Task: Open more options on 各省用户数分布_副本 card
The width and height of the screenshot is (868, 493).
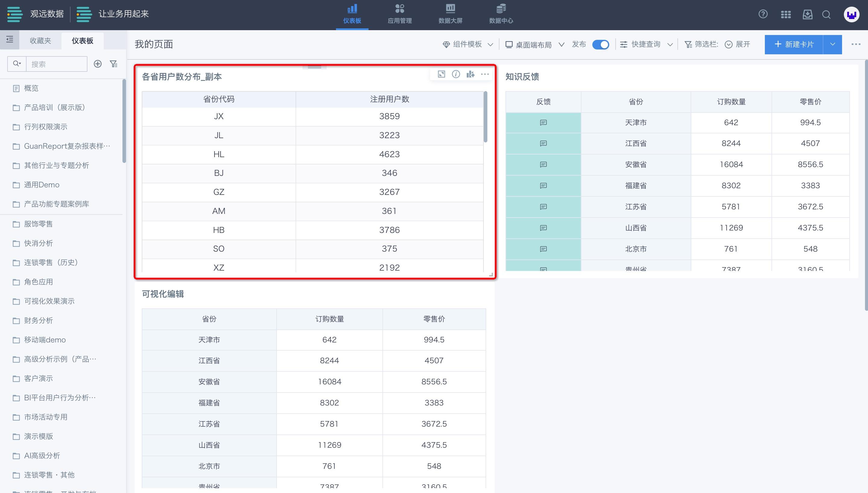Action: coord(485,74)
